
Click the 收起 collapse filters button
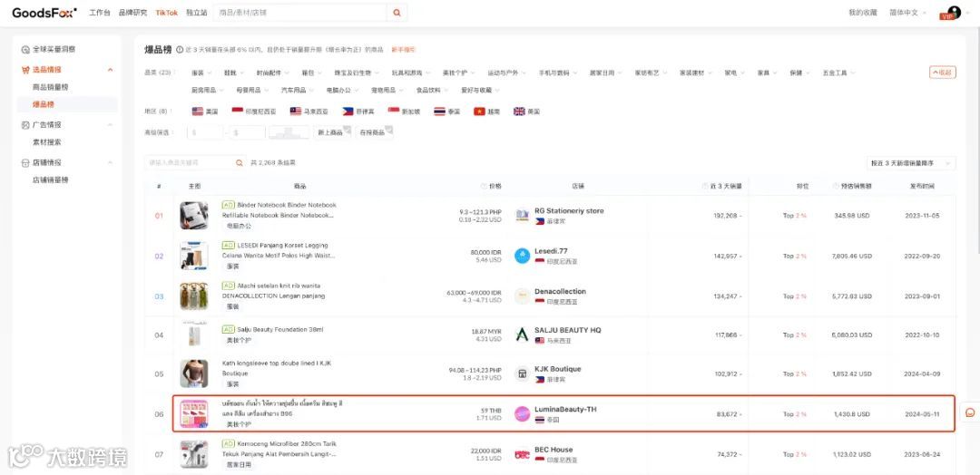pyautogui.click(x=943, y=73)
